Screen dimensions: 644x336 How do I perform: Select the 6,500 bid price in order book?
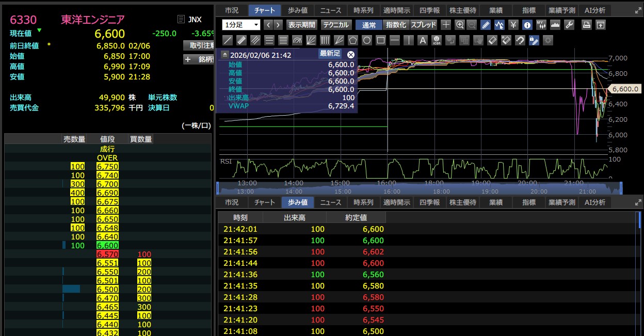pyautogui.click(x=107, y=290)
